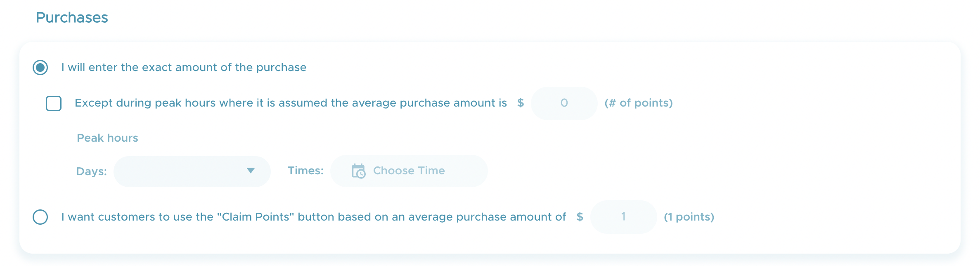Viewport: 980px width, 266px height.
Task: Click the "(# of points)" hint text
Action: 639,103
